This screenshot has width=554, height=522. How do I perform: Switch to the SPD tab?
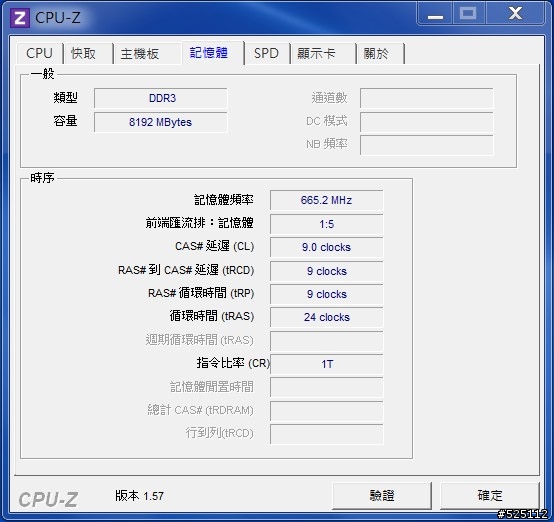266,54
